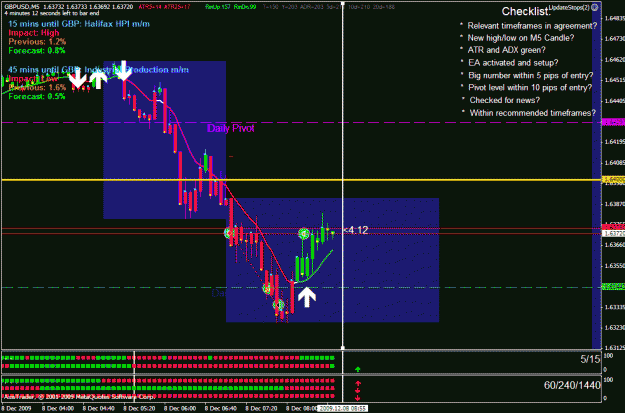The width and height of the screenshot is (625, 413).
Task: Click the '<4:12' bar countdown label
Action: click(356, 230)
